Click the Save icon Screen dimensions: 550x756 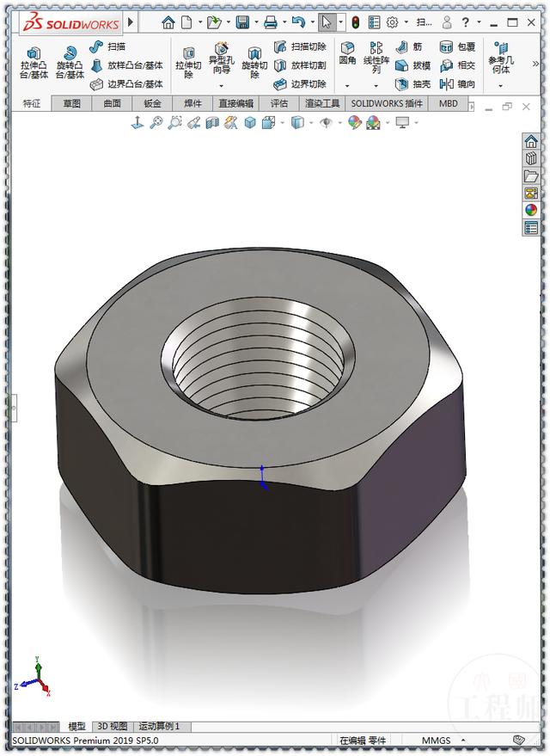242,22
